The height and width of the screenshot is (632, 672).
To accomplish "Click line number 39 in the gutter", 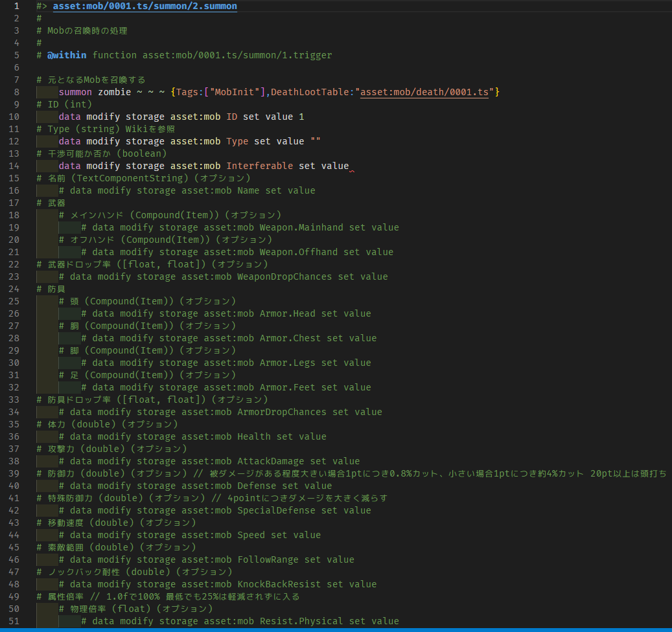I will point(14,473).
